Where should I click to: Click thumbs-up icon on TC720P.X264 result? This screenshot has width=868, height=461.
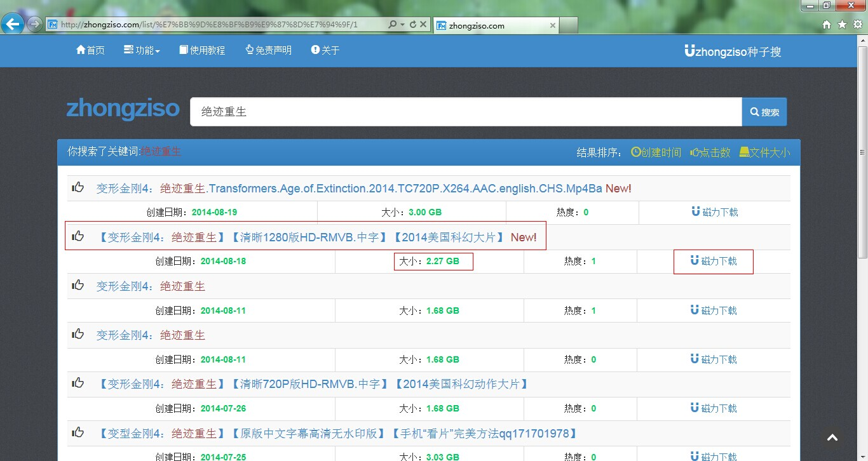coord(78,187)
